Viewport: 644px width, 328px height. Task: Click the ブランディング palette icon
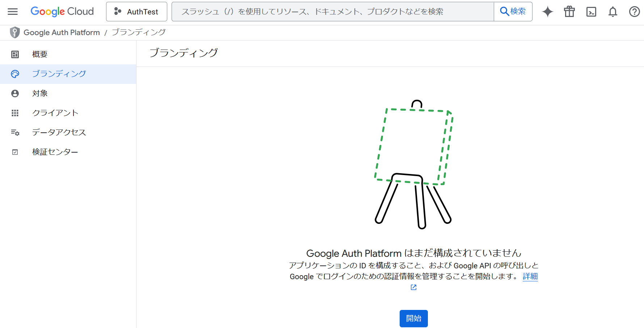coord(15,74)
